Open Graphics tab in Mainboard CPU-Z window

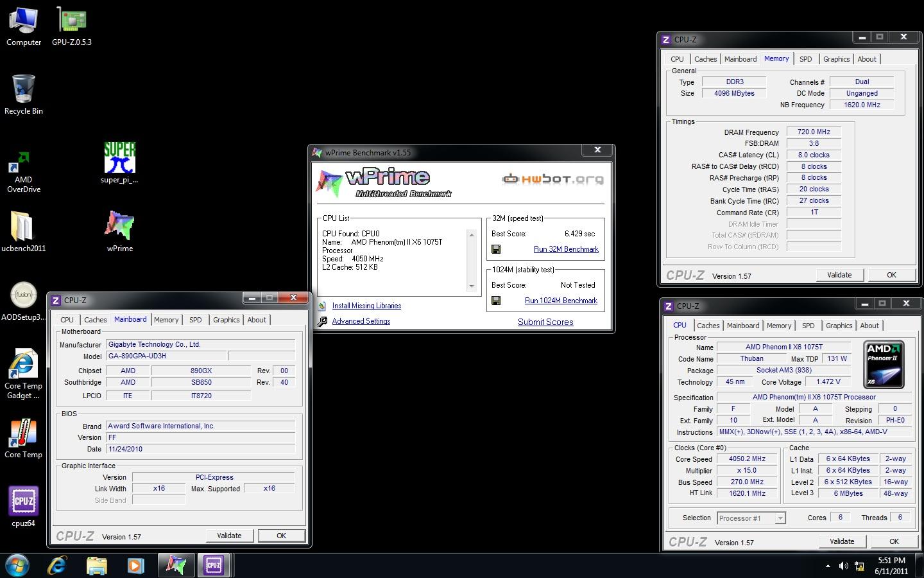click(227, 320)
